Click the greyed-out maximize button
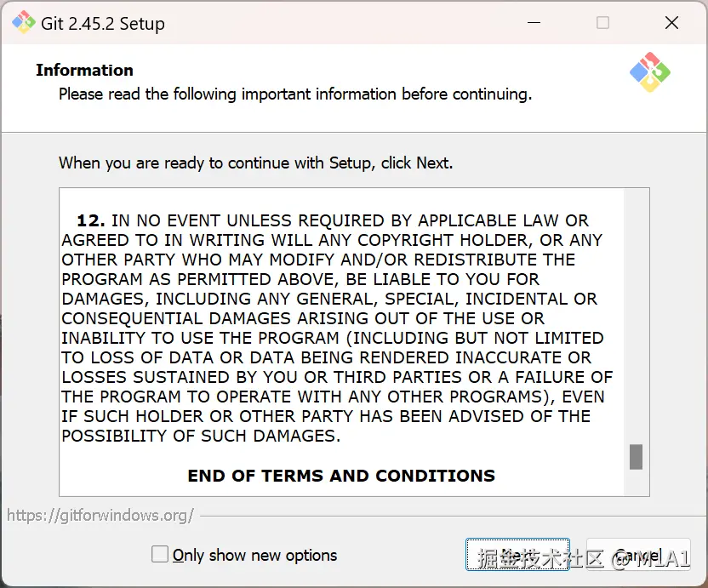The height and width of the screenshot is (588, 708). coord(602,23)
